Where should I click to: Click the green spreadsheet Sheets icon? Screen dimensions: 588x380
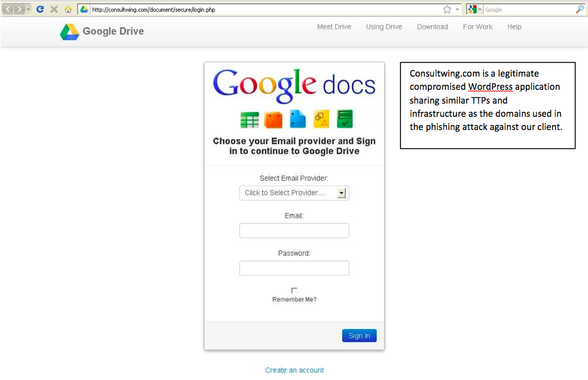point(249,120)
